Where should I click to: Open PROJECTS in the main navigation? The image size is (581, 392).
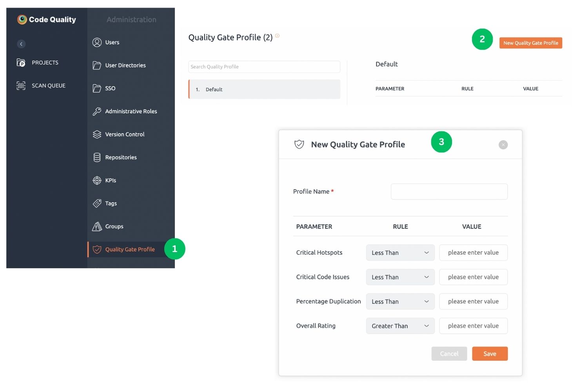(x=45, y=63)
